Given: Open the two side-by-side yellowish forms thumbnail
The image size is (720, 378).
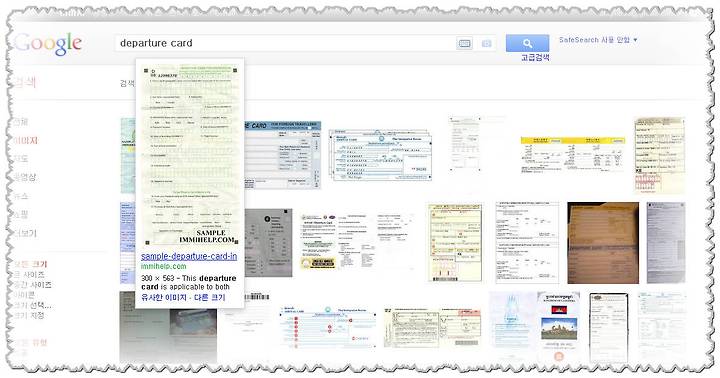Looking at the screenshot, I should point(432,327).
